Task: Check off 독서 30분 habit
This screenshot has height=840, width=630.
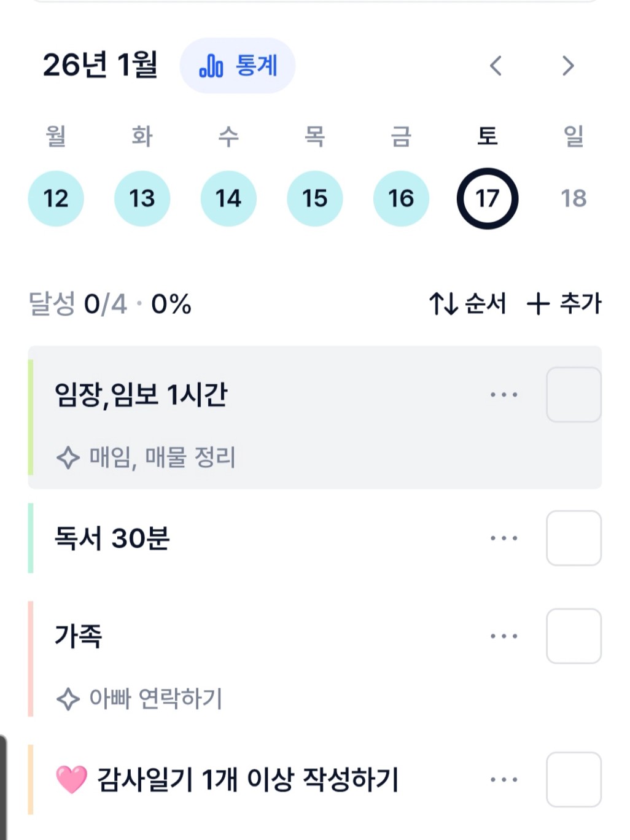Action: click(574, 539)
